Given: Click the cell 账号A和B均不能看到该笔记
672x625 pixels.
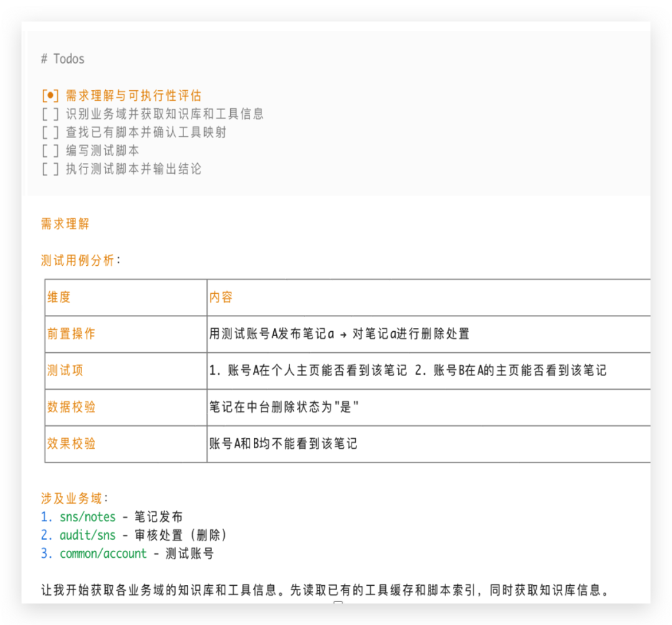Looking at the screenshot, I should (429, 444).
